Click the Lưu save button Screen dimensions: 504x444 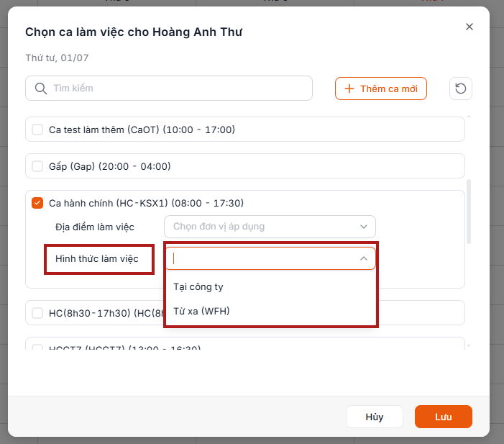tap(444, 417)
